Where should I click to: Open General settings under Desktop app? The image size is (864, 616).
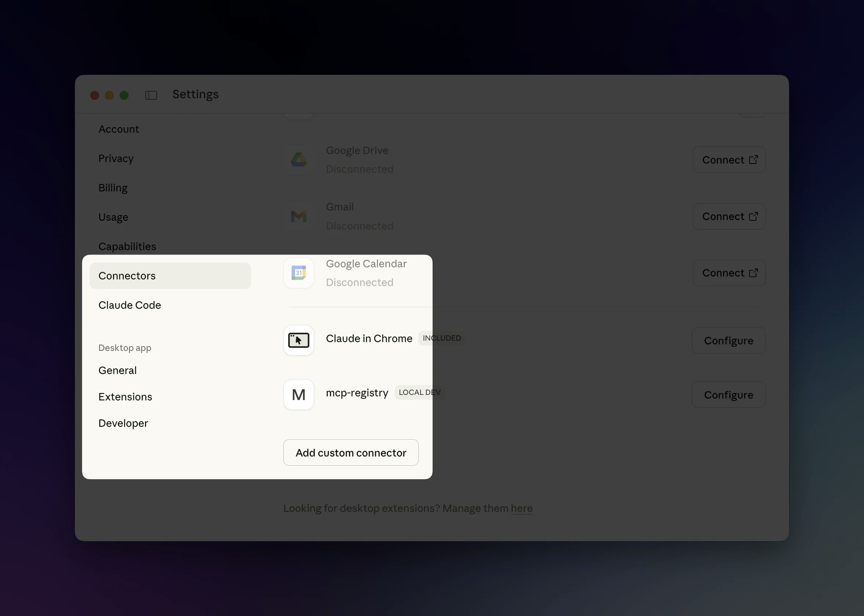(117, 370)
